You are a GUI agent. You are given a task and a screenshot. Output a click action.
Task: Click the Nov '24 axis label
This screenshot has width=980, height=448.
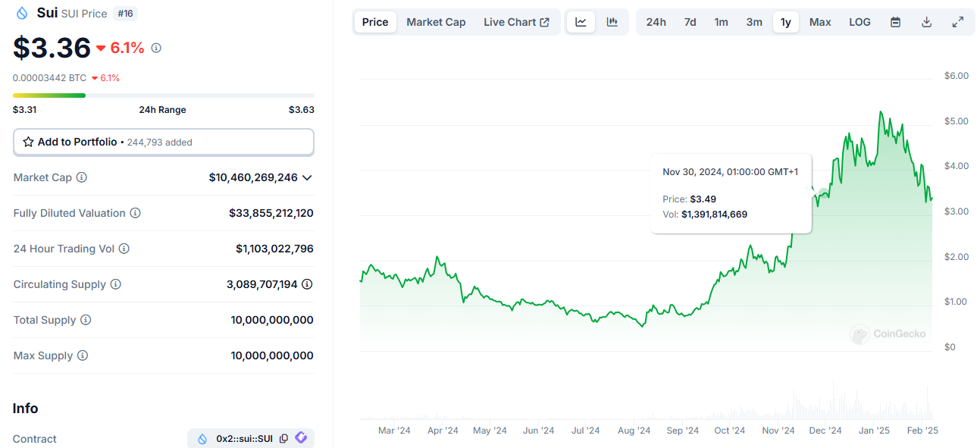point(778,430)
